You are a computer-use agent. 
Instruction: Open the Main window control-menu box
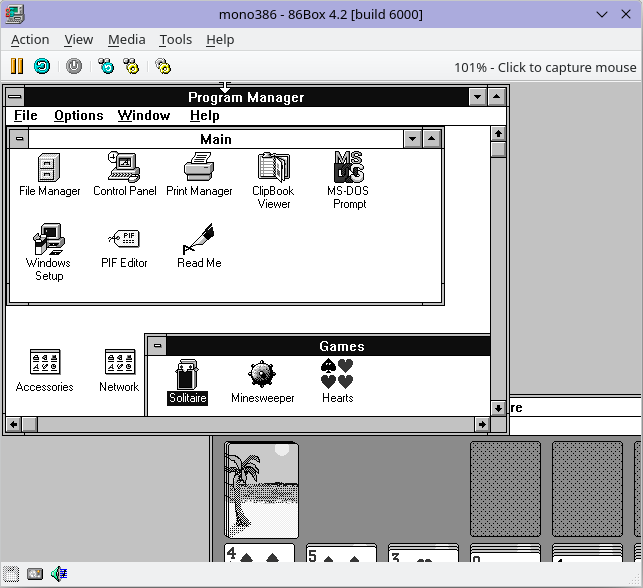pos(19,139)
